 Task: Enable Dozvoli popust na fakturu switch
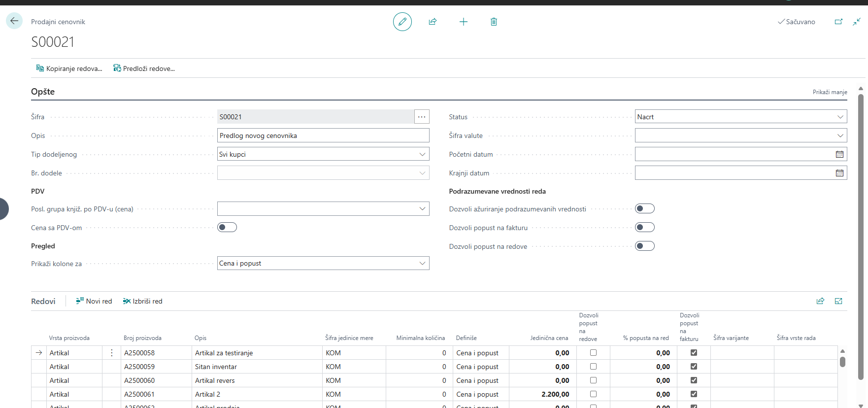(x=645, y=227)
